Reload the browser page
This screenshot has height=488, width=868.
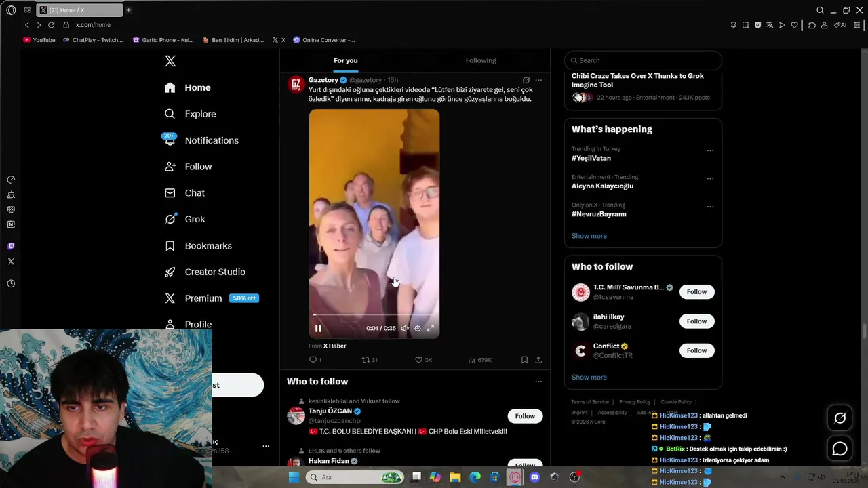coord(51,25)
